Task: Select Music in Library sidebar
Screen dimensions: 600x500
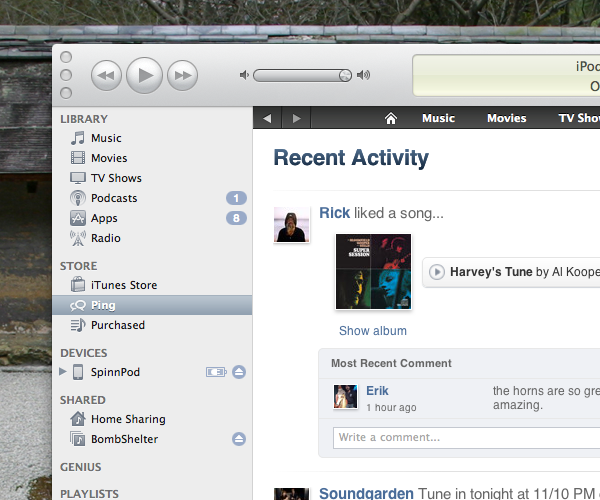Action: click(106, 138)
